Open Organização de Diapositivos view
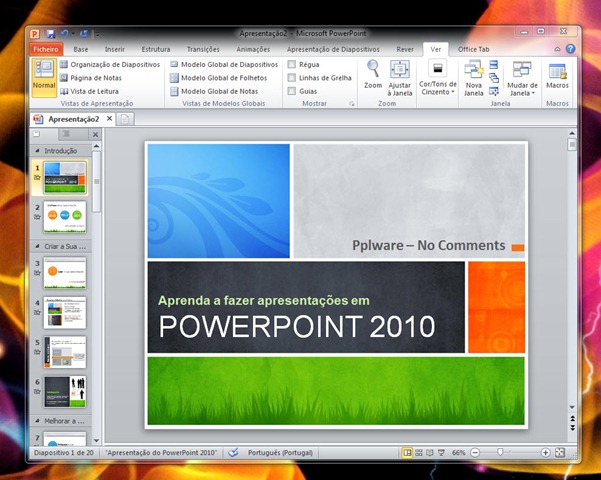 (x=110, y=64)
